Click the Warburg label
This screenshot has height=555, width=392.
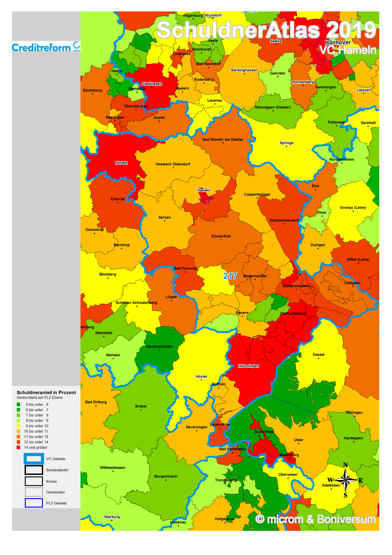click(x=112, y=517)
